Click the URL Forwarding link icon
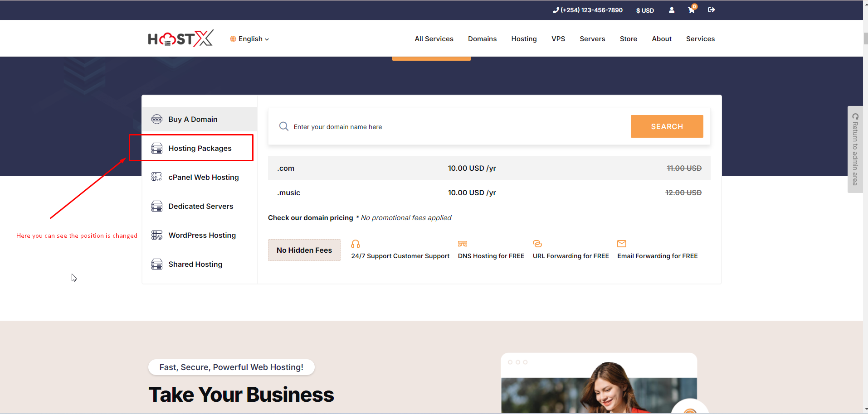Screen dimensions: 868x414 [537, 244]
